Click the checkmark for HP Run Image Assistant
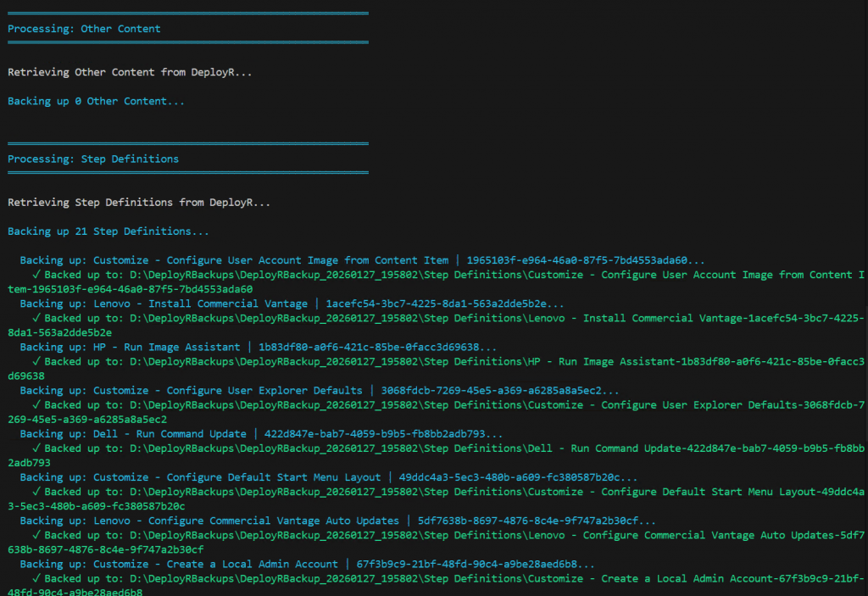Image resolution: width=868 pixels, height=596 pixels. pos(36,361)
